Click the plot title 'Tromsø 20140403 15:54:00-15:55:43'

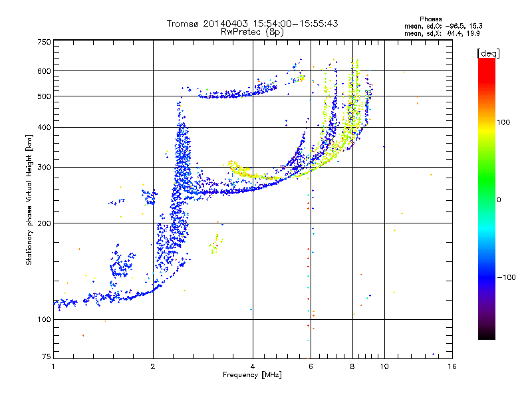pos(253,23)
